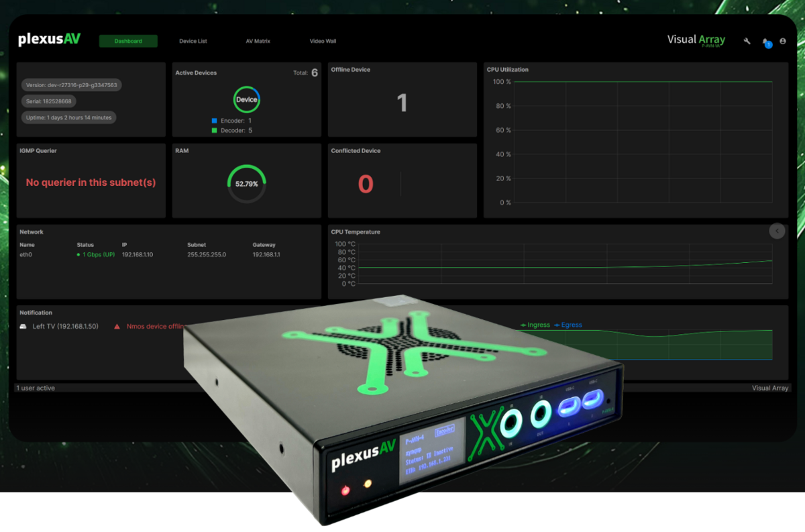Screen dimensions: 805x532
Task: Click the Serial: 182528668 chip
Action: coord(49,101)
